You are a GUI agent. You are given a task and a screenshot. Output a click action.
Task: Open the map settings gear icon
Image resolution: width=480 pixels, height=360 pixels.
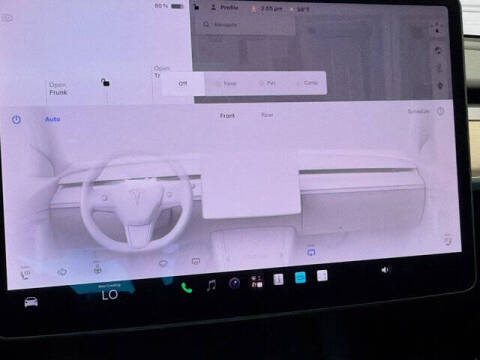pyautogui.click(x=440, y=86)
